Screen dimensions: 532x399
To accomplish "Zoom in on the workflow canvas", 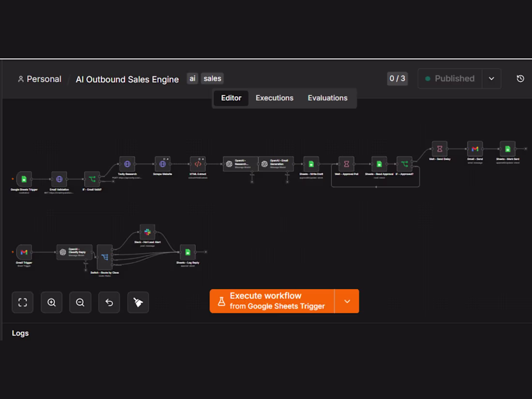I will 52,302.
